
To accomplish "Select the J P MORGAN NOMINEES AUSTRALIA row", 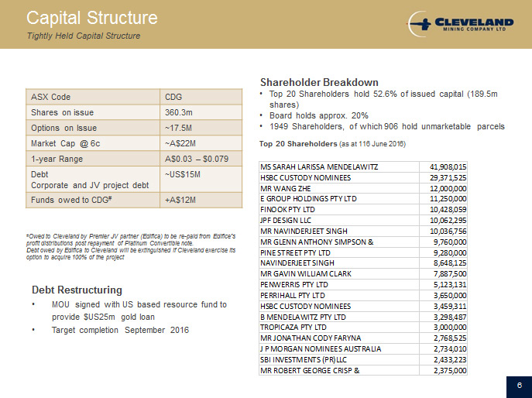I will coord(363,349).
